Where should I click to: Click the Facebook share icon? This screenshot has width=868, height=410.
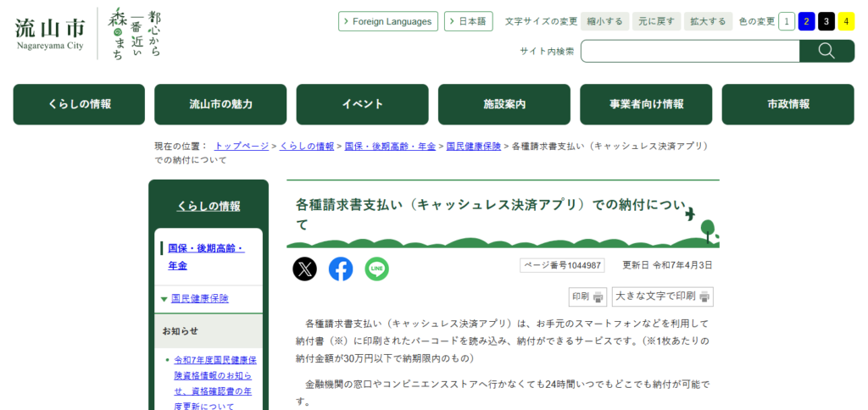[x=341, y=269]
